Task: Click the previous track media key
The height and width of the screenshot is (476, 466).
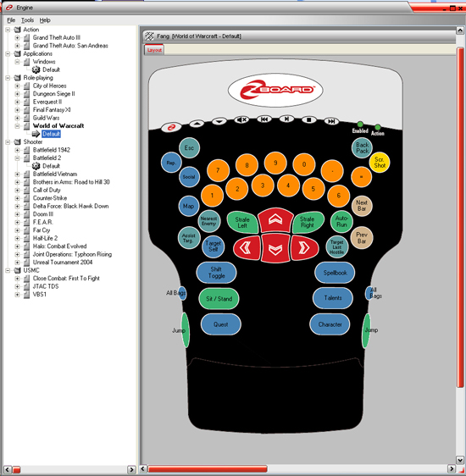Action: (264, 119)
